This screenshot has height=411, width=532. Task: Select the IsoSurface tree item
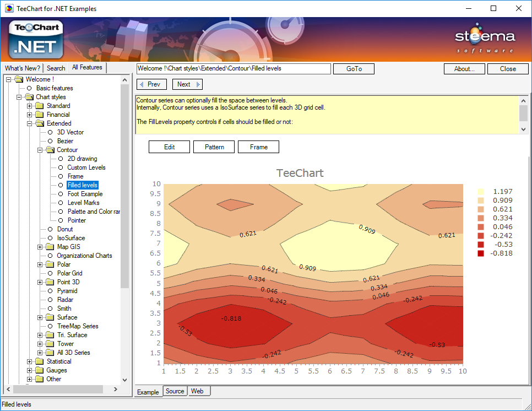71,238
